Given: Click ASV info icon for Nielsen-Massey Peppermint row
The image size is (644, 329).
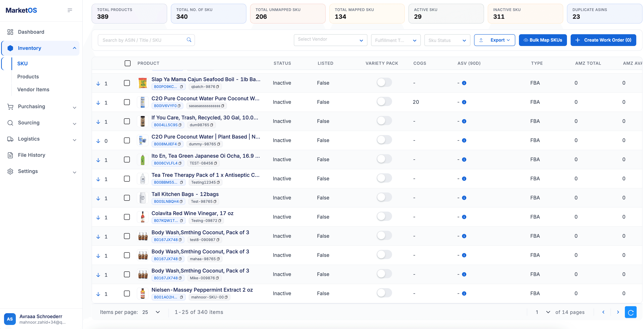Looking at the screenshot, I should click(x=464, y=293).
